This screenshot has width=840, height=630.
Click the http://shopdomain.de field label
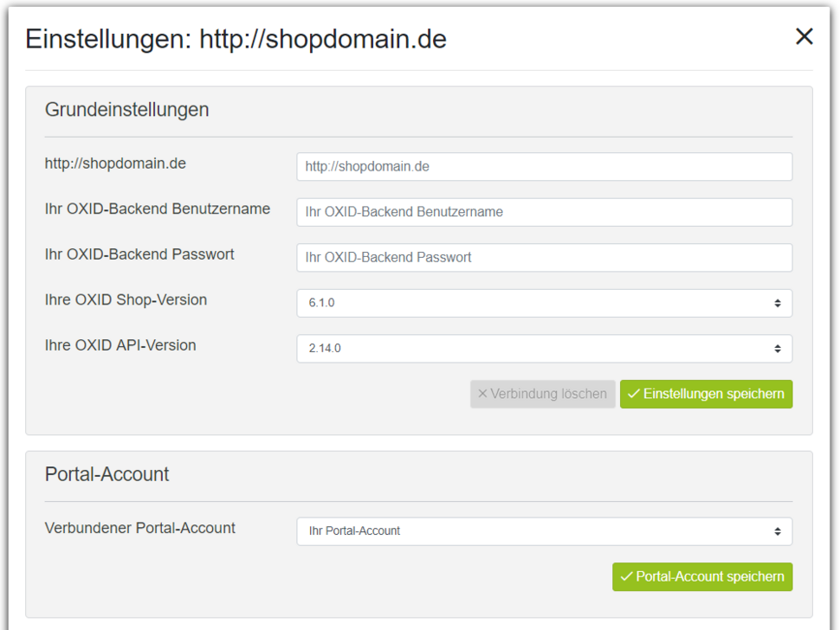[x=116, y=164]
